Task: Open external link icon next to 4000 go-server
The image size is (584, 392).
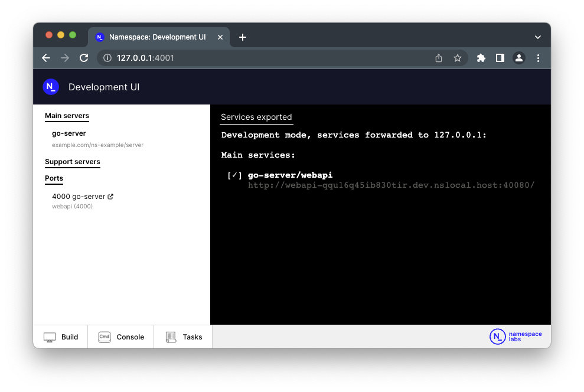Action: click(x=110, y=197)
